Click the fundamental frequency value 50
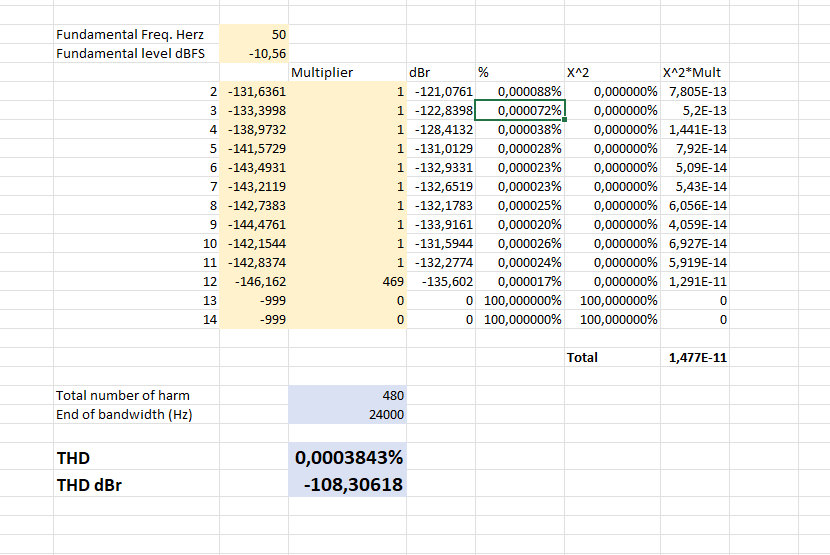 pyautogui.click(x=254, y=34)
